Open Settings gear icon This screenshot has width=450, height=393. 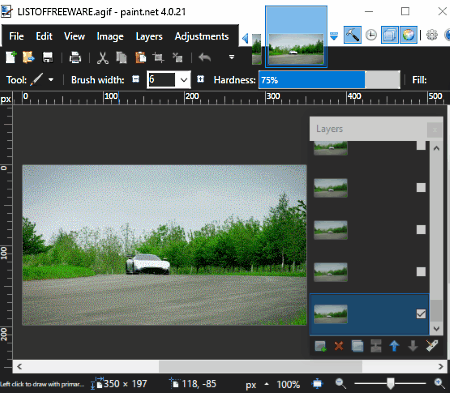[x=432, y=35]
